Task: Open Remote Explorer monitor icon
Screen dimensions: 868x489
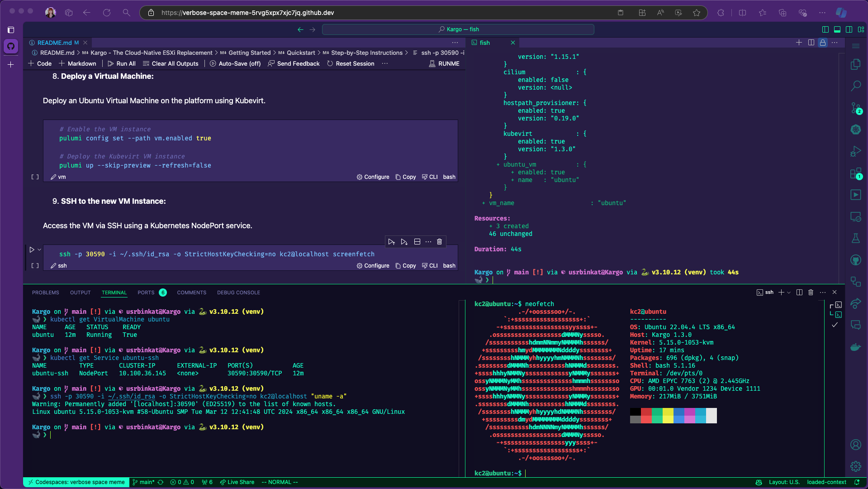Action: coord(855,216)
